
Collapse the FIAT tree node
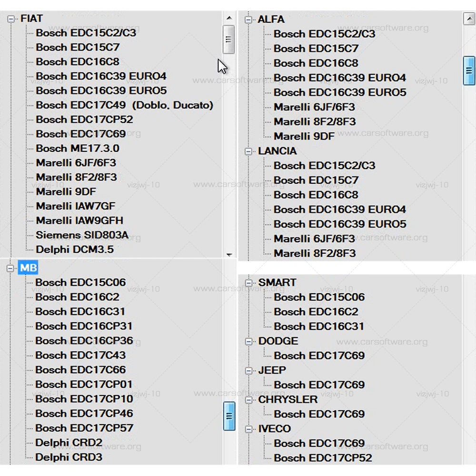pyautogui.click(x=11, y=19)
